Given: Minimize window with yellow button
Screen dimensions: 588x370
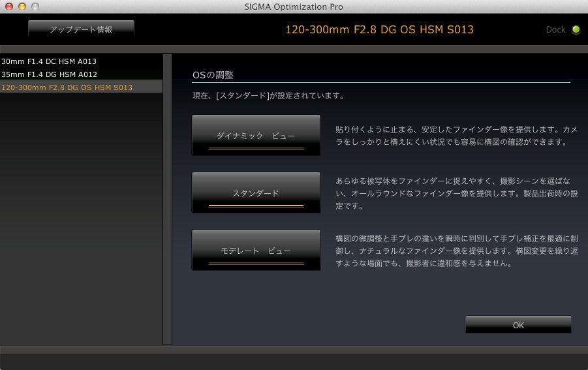Looking at the screenshot, I should click(22, 7).
